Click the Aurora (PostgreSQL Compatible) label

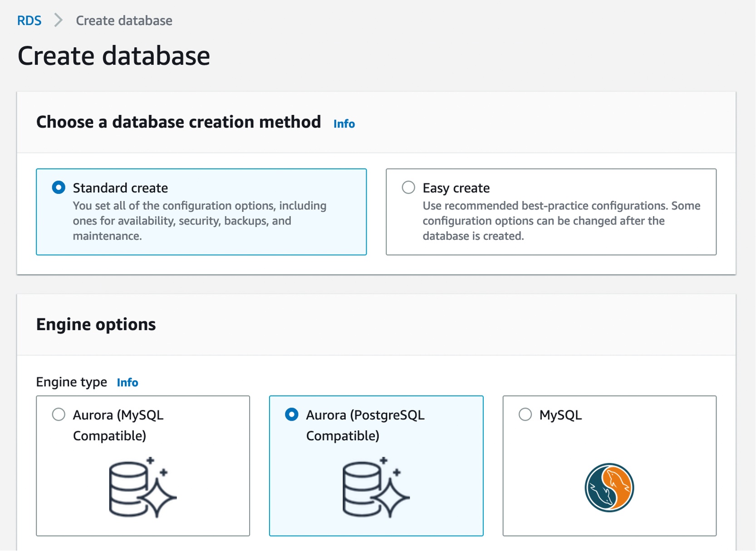365,425
